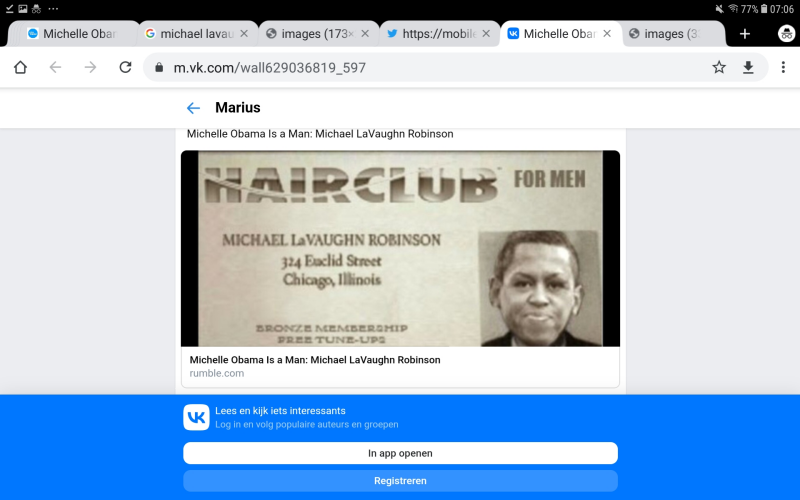Image resolution: width=800 pixels, height=500 pixels.
Task: Switch to the first Michelle Obar tab
Action: (x=72, y=34)
